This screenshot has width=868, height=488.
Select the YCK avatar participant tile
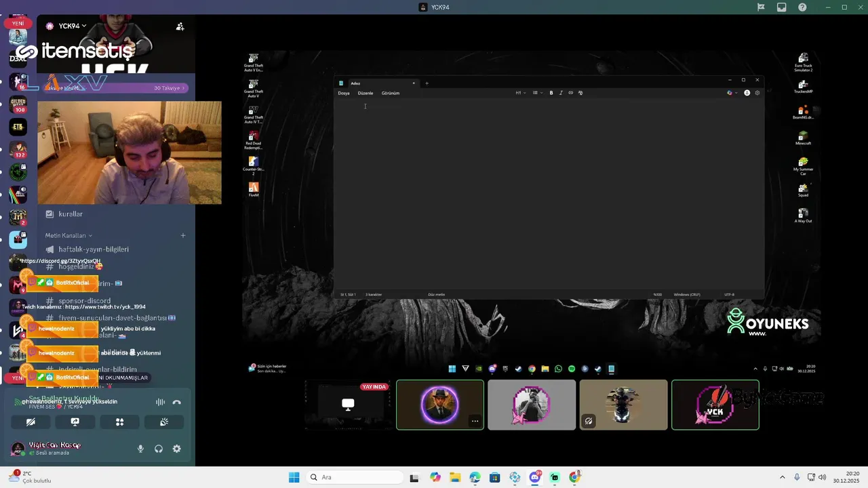(715, 405)
